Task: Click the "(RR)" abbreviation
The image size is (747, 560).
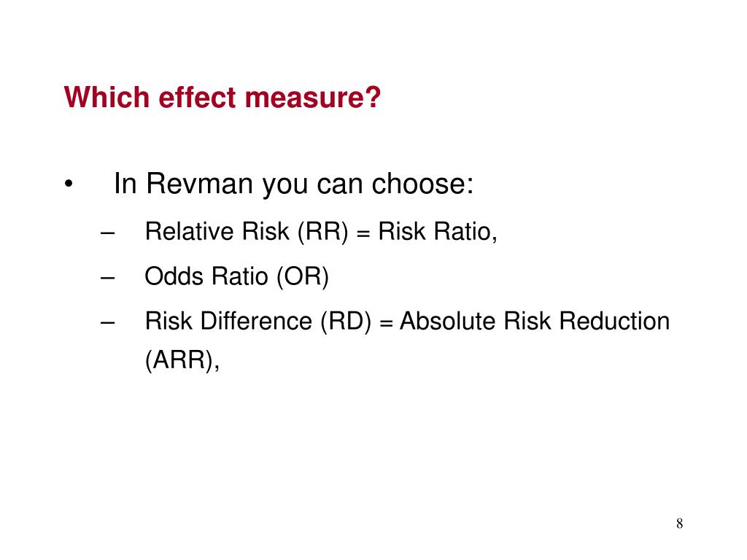Action: (x=323, y=233)
